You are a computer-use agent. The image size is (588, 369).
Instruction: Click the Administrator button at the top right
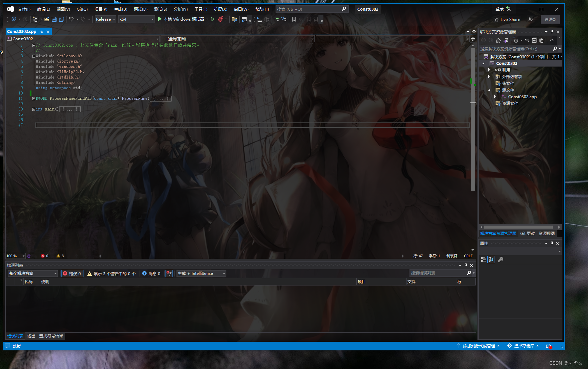pyautogui.click(x=550, y=19)
